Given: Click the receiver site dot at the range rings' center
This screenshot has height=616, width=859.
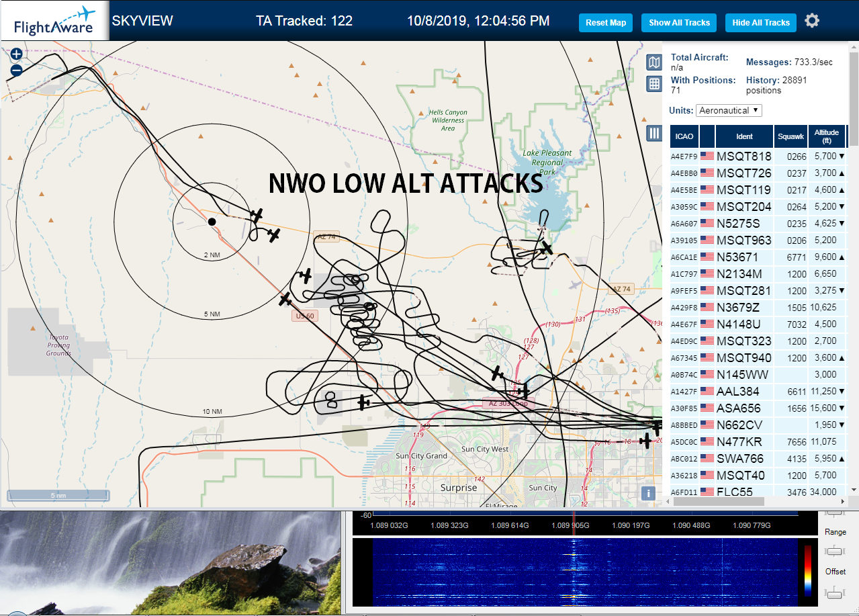Looking at the screenshot, I should click(x=212, y=221).
